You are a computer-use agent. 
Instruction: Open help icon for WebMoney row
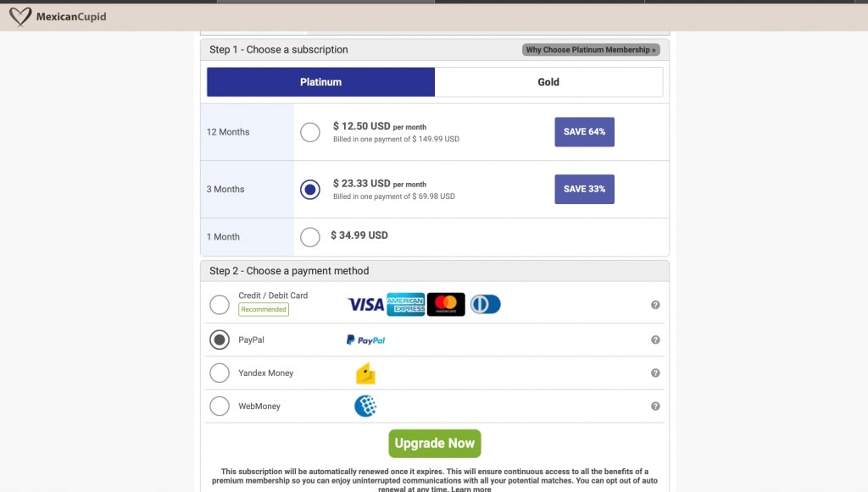pos(655,406)
